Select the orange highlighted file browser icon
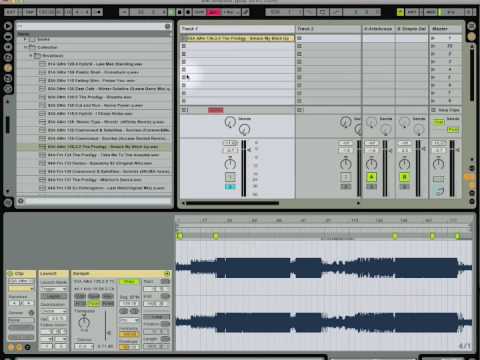Viewport: 480px width, 360px height. coord(8,68)
